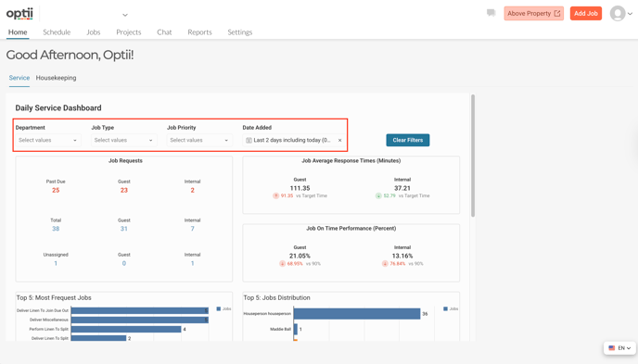Image resolution: width=638 pixels, height=364 pixels.
Task: Click the Jobs legend square in Most Frequent Jobs
Action: (x=219, y=308)
